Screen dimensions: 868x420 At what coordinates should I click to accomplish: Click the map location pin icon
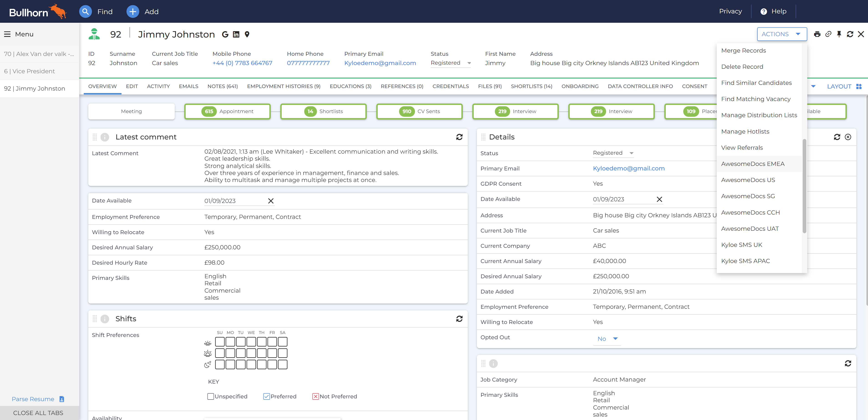pyautogui.click(x=247, y=34)
